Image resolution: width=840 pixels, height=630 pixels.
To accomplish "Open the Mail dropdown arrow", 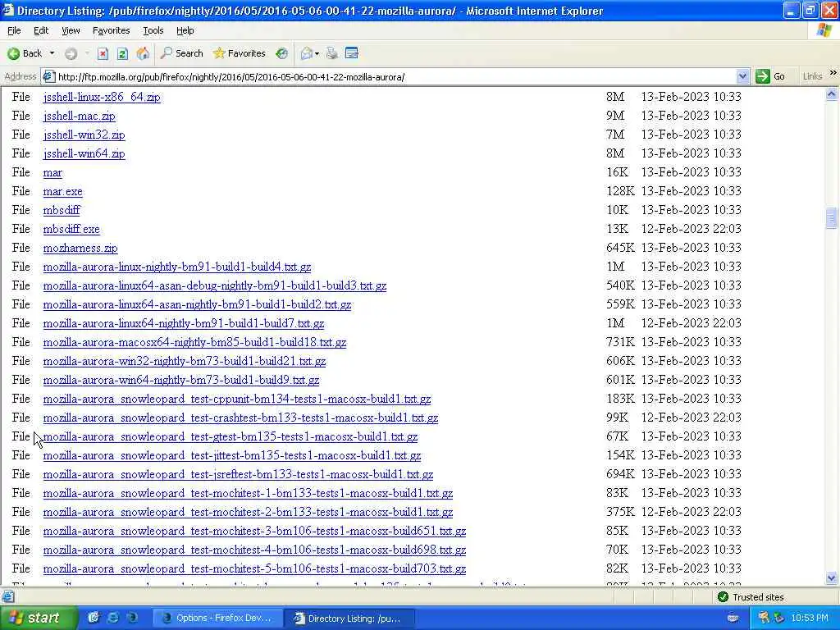I will [x=317, y=53].
